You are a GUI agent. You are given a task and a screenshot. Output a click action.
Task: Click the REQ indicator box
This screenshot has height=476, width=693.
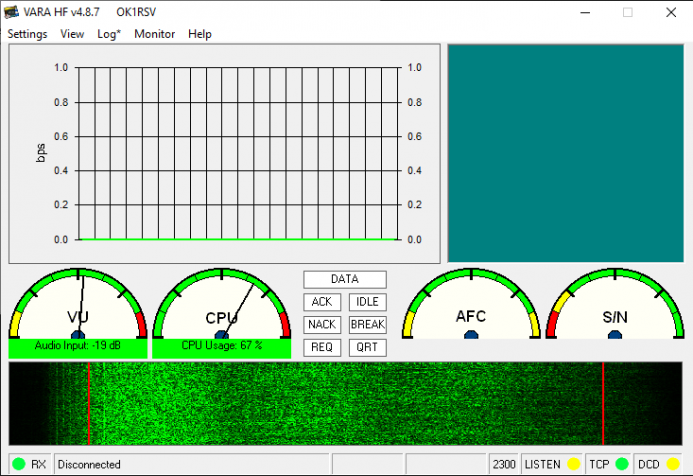[322, 347]
